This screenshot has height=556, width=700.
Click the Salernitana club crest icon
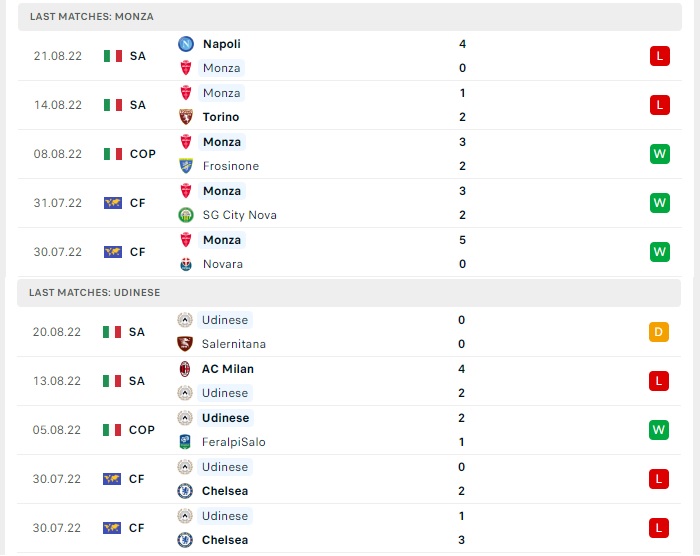point(185,344)
